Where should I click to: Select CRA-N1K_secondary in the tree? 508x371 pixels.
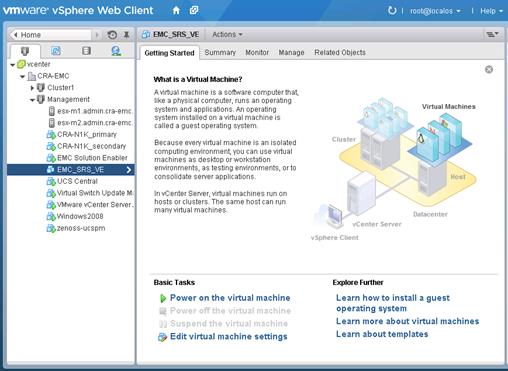91,146
